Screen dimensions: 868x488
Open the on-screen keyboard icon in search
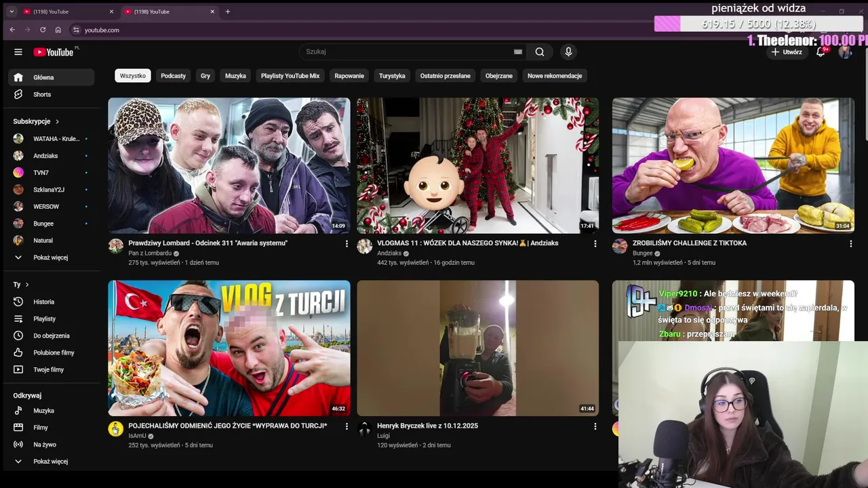(518, 52)
